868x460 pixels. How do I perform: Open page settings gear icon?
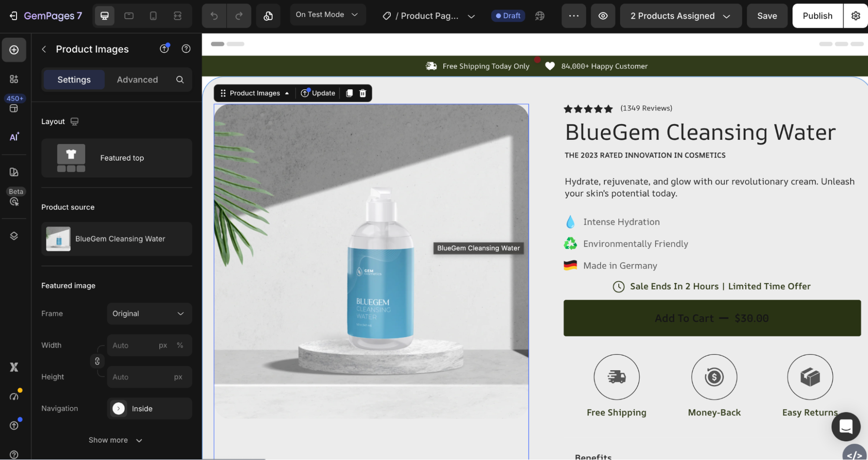click(x=855, y=16)
